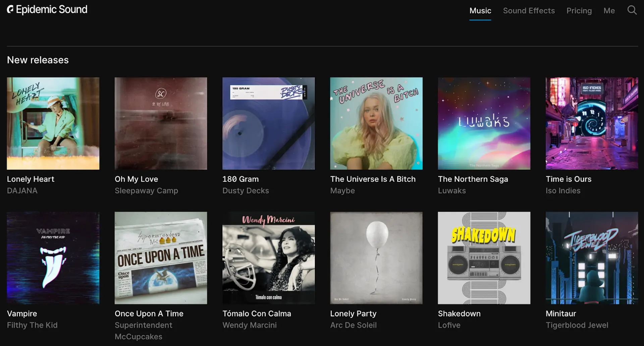644x346 pixels.
Task: Click The Universe Is A Bitch cover
Action: tap(376, 124)
